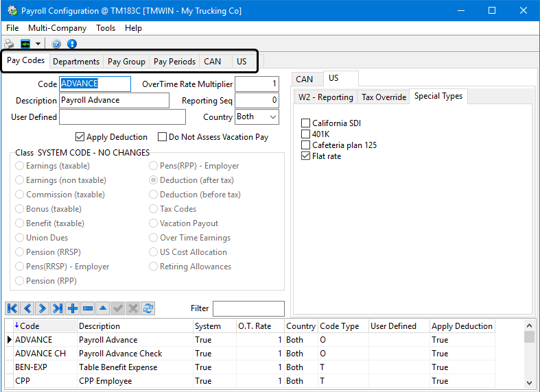Jump to the last record in the navigator
The image size is (540, 392).
coord(58,308)
